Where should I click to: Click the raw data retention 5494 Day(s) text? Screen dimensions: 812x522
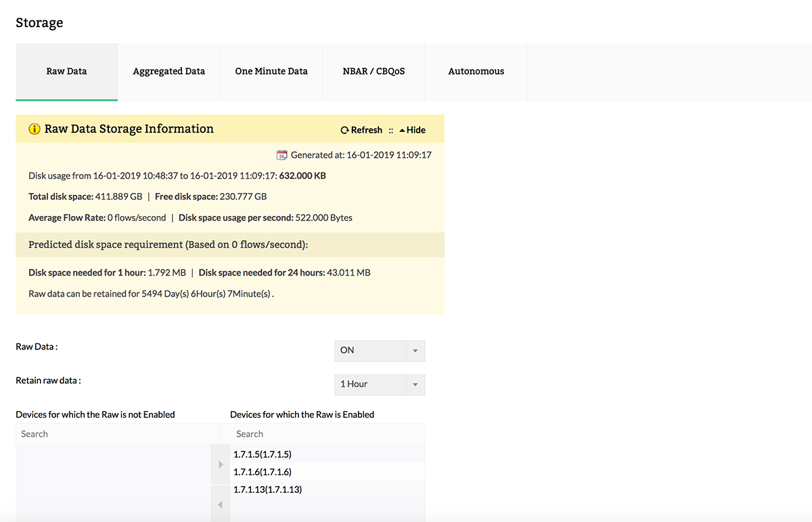(151, 295)
